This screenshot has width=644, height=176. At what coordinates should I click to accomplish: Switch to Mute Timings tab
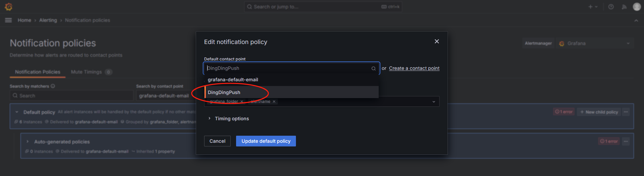91,72
